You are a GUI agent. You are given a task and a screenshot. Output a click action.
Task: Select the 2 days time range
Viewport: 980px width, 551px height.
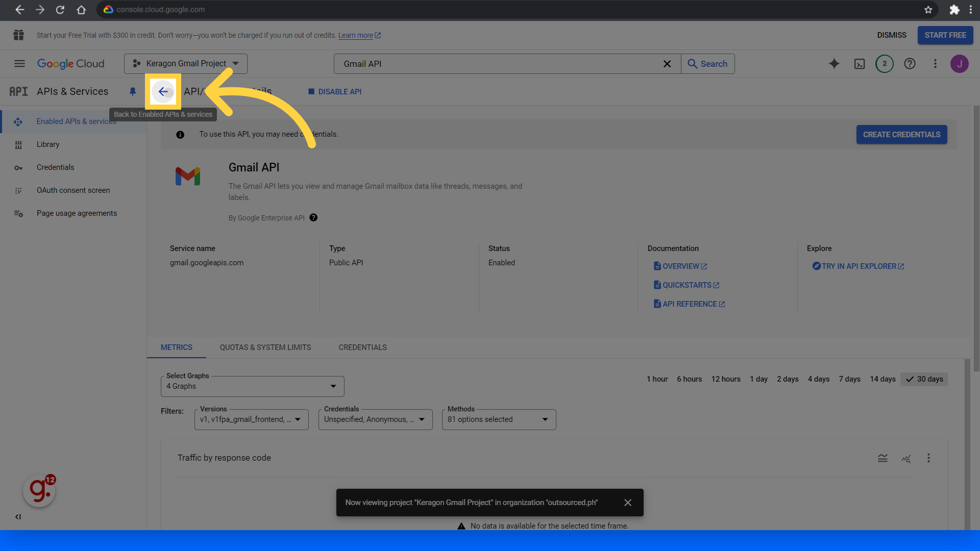[x=788, y=379]
